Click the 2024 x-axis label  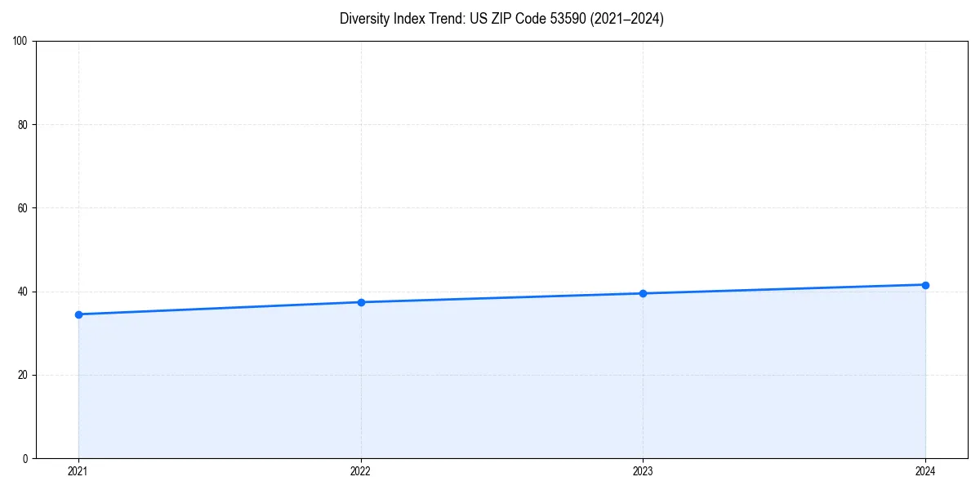pyautogui.click(x=926, y=471)
